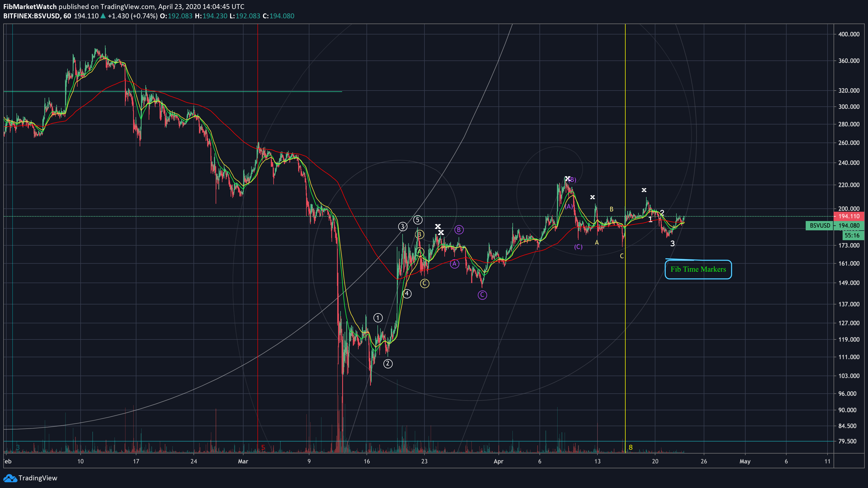Click the 24 date axis label
868x488 pixels.
tap(194, 461)
